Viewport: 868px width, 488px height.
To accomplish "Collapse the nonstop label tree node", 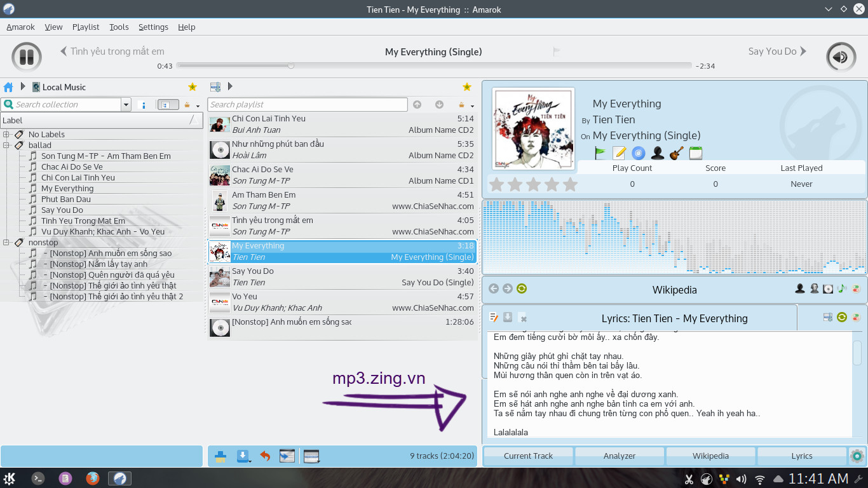I will (6, 242).
